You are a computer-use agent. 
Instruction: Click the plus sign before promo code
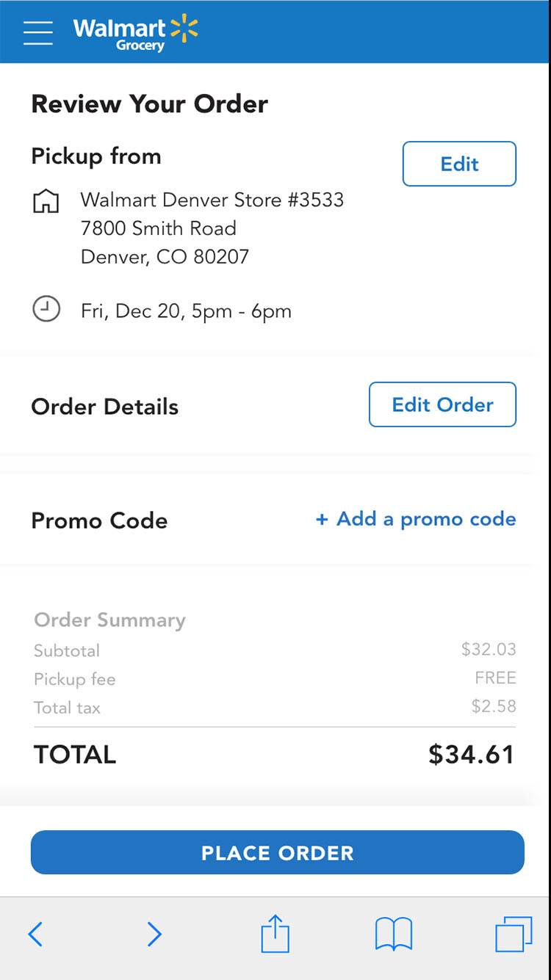(x=321, y=520)
